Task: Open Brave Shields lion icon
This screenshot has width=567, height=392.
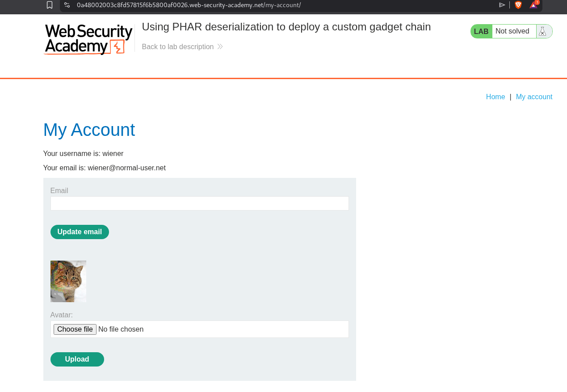Action: [x=518, y=5]
